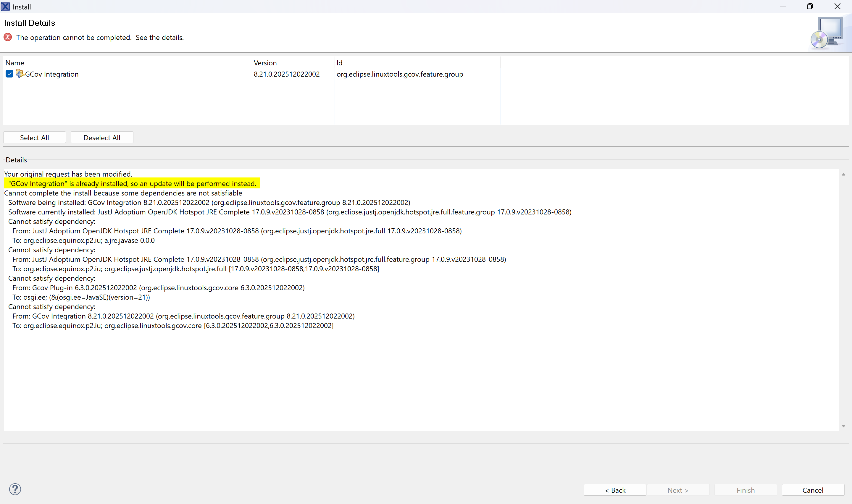This screenshot has height=504, width=852.
Task: Click the GCov Integration feature icon
Action: [x=20, y=74]
